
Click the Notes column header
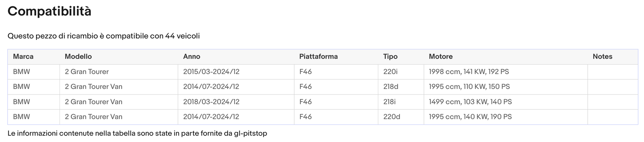613,57
